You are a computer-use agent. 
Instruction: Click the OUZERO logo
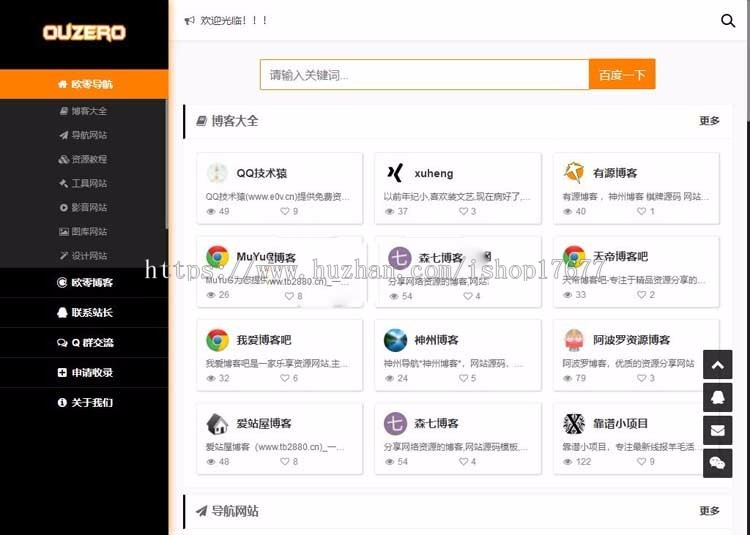[84, 33]
